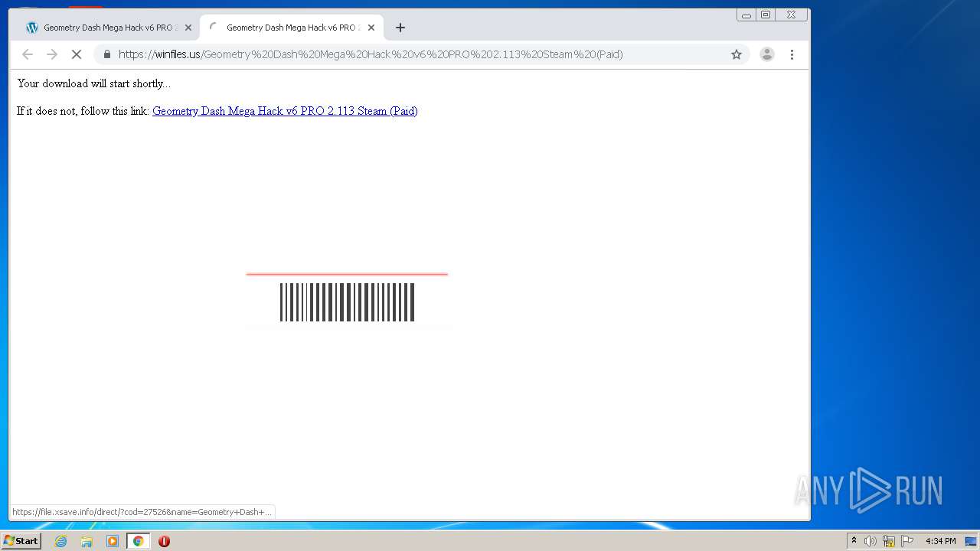
Task: Open the volume speaker control
Action: point(871,541)
